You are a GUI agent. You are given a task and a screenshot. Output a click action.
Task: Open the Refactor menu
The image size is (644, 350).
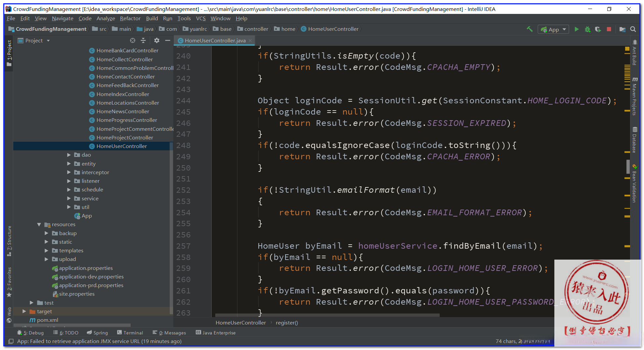(130, 19)
